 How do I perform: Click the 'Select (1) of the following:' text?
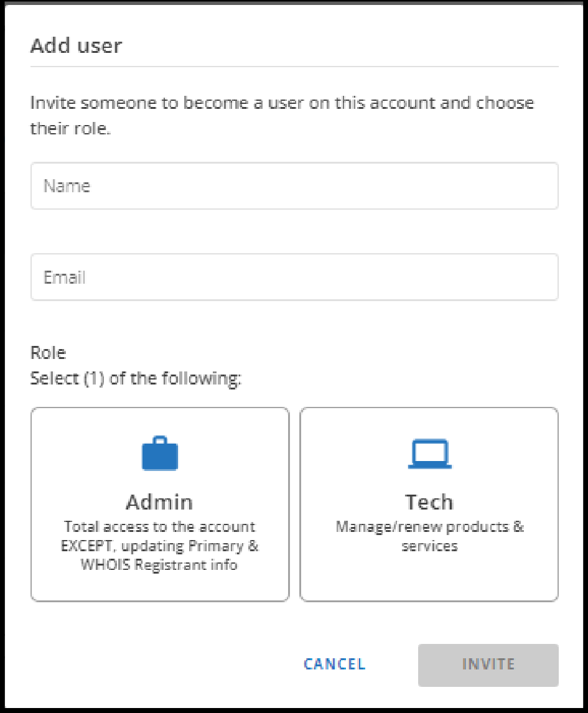(136, 378)
